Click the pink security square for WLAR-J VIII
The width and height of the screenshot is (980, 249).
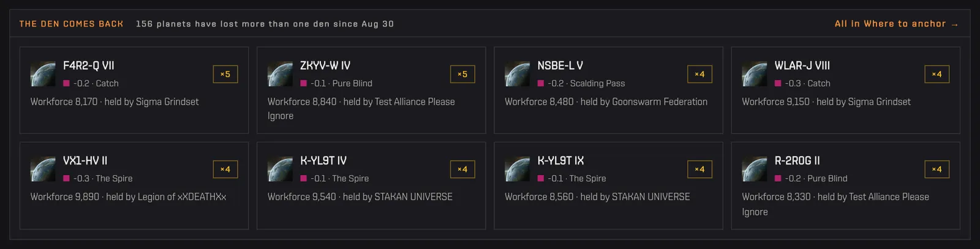click(x=778, y=83)
